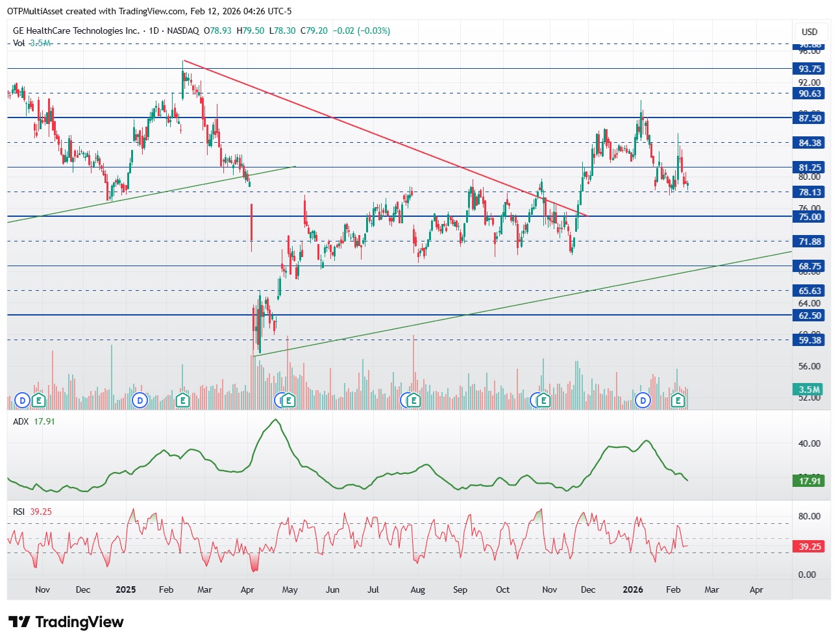Click the 90.63 price level label

coord(809,93)
